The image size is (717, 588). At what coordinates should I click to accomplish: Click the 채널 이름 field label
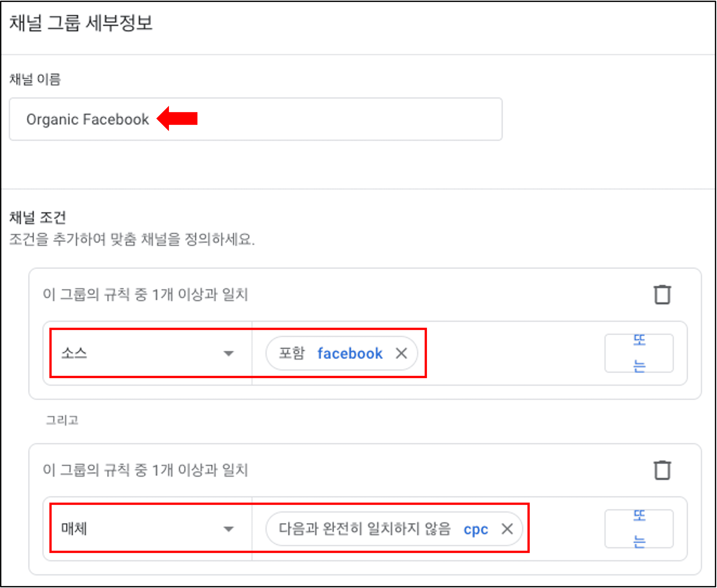(35, 80)
